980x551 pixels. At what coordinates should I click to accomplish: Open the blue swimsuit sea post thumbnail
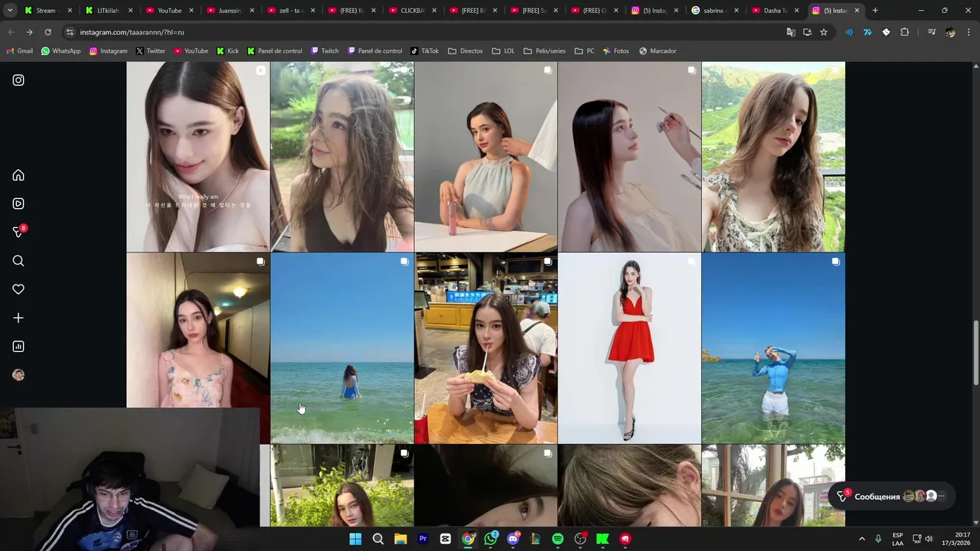(341, 348)
